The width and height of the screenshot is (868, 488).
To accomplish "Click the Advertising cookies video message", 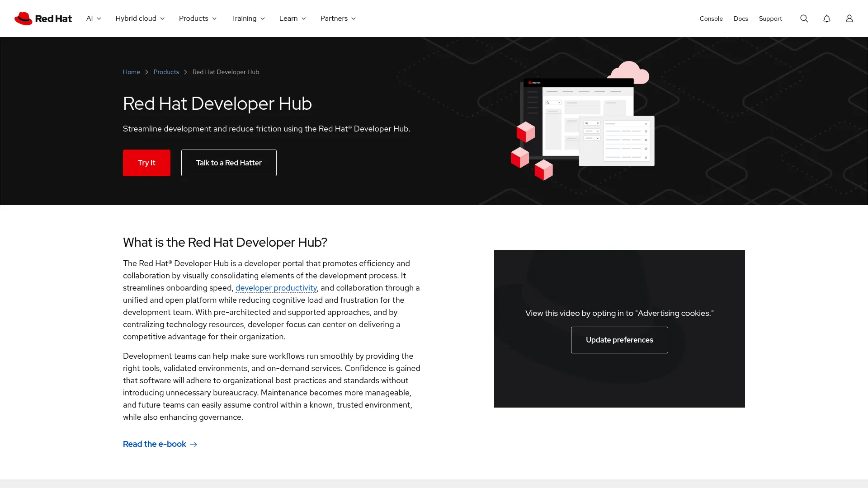I will (x=619, y=313).
